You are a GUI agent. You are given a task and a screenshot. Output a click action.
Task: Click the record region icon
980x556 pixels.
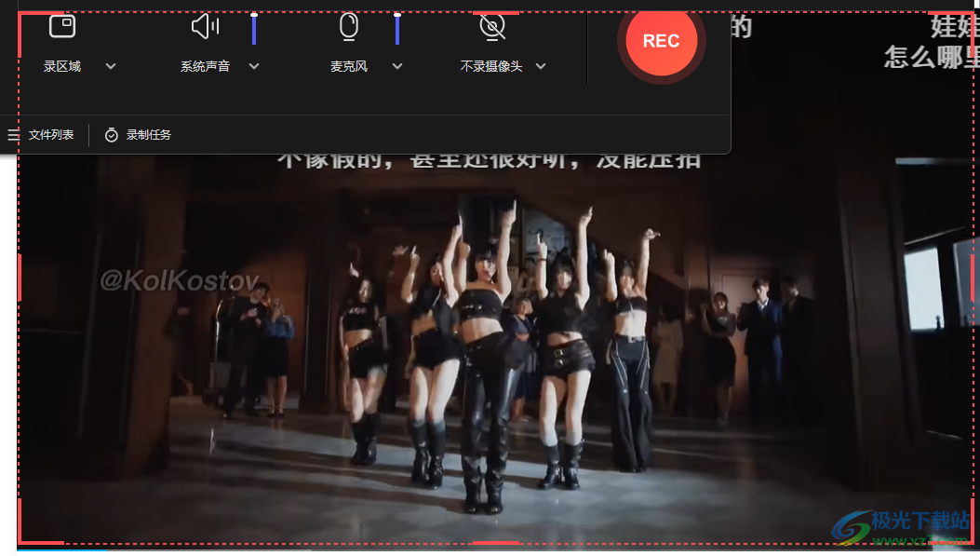[x=62, y=27]
